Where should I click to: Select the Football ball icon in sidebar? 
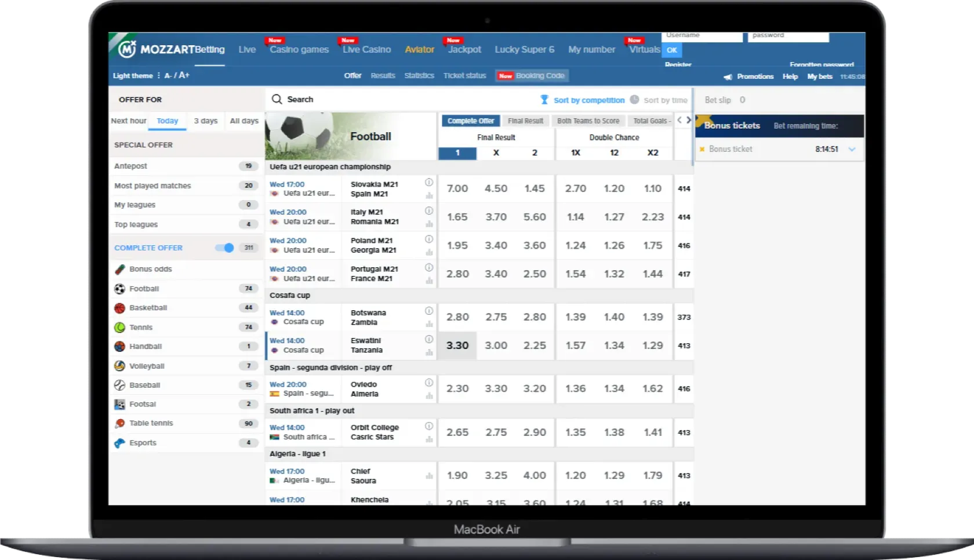click(119, 289)
